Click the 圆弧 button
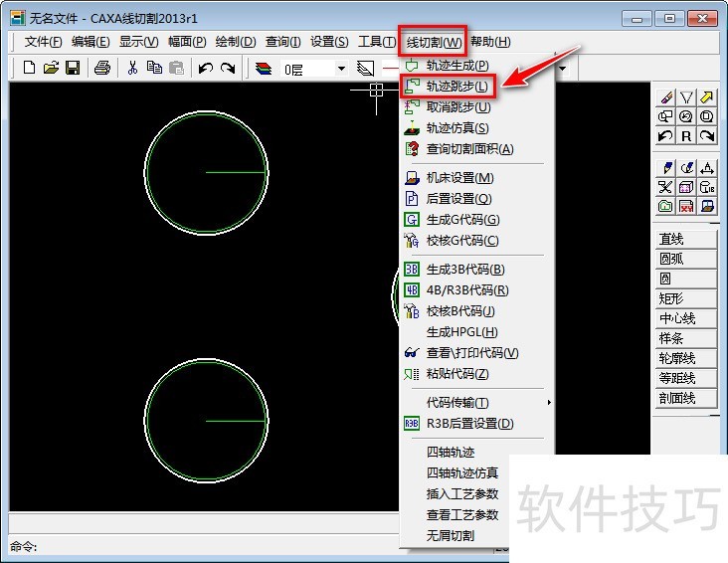The width and height of the screenshot is (728, 563). click(x=686, y=259)
